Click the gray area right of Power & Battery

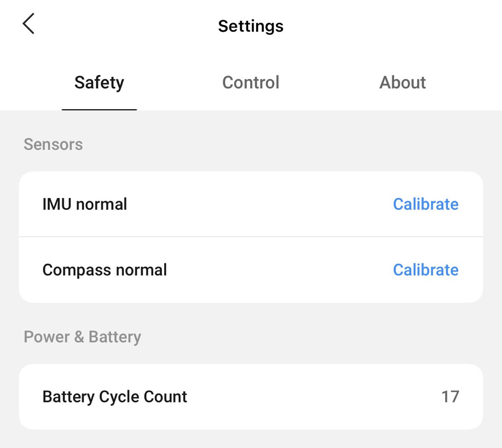pos(314,337)
